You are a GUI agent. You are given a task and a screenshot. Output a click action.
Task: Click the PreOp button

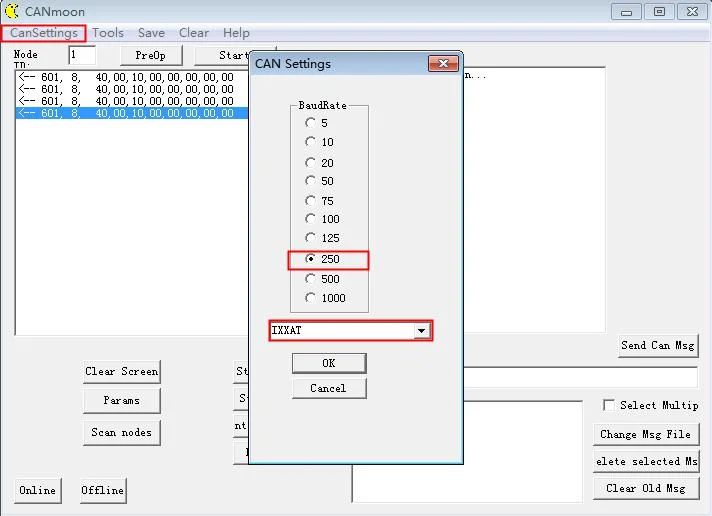tap(151, 55)
